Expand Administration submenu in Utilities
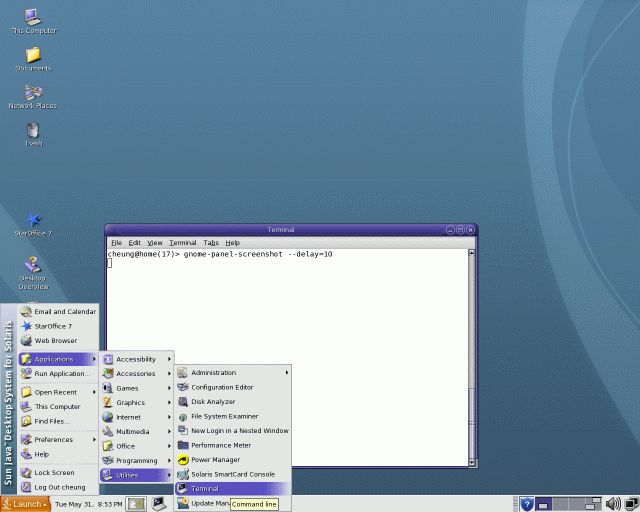Viewport: 640px width, 512px height. (233, 373)
